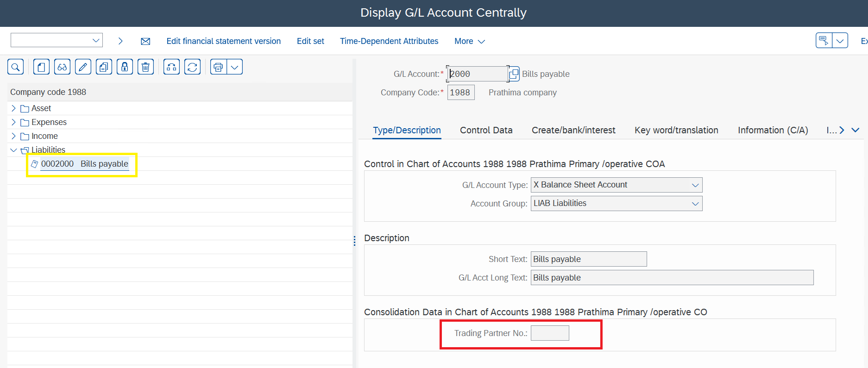This screenshot has height=368, width=868.
Task: Click the Display glasses icon
Action: pyautogui.click(x=62, y=67)
